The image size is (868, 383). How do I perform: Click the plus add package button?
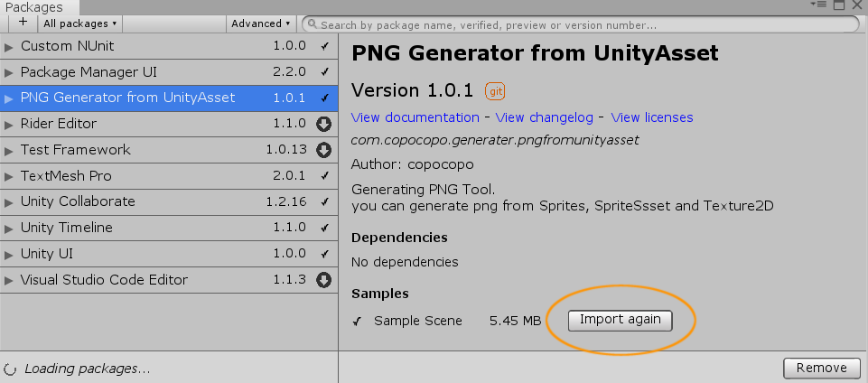(x=23, y=23)
